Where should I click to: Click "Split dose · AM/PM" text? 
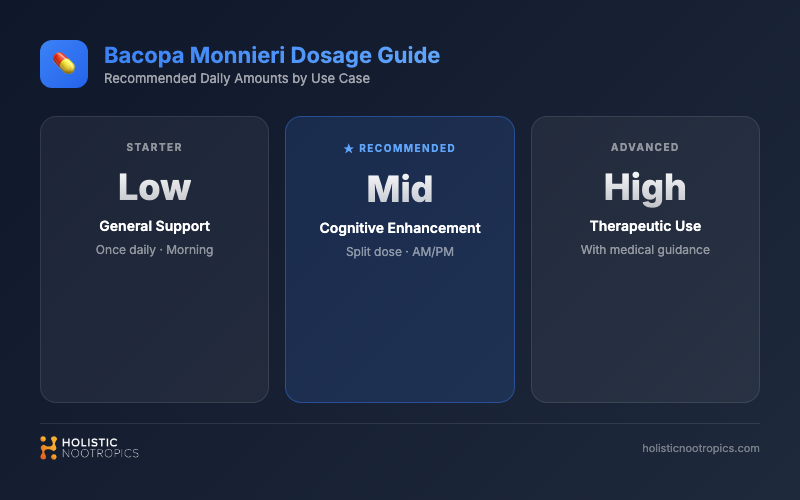coord(400,252)
